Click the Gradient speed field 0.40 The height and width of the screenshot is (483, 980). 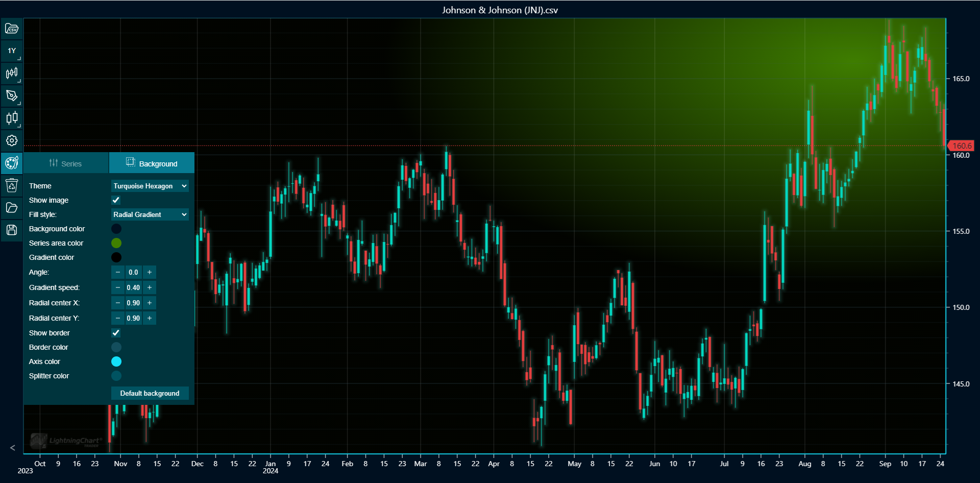134,287
